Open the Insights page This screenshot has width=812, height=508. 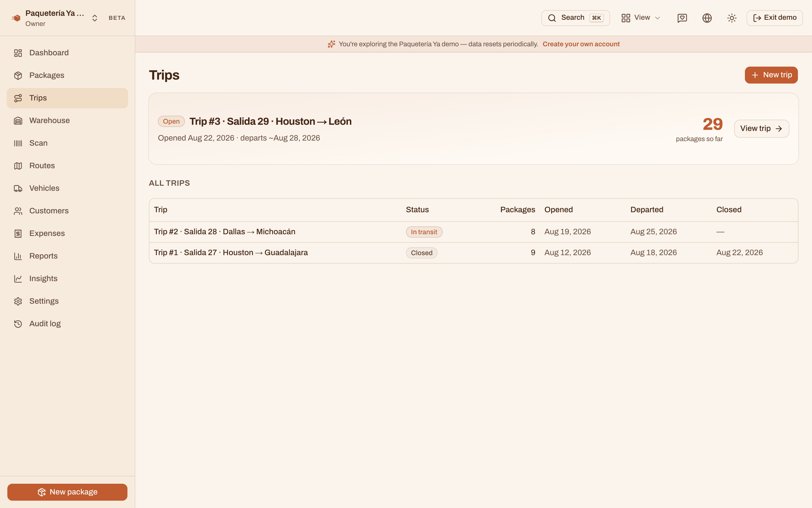[67, 279]
